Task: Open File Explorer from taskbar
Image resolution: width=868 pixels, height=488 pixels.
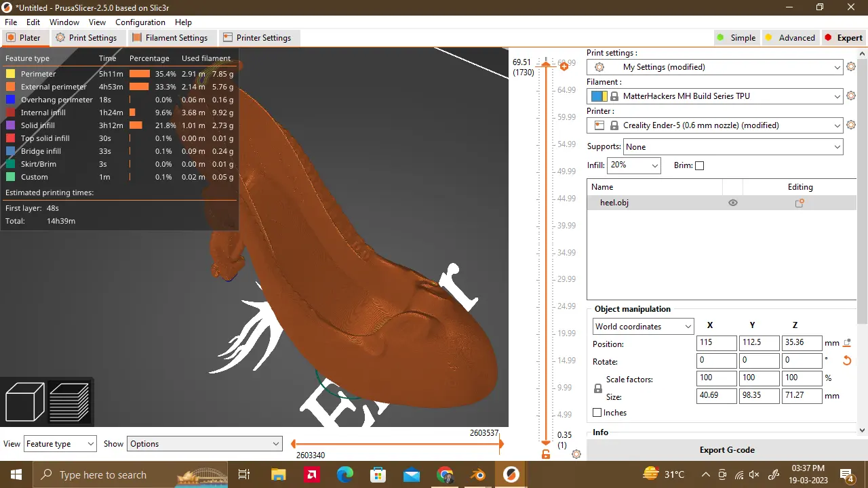Action: pos(278,474)
